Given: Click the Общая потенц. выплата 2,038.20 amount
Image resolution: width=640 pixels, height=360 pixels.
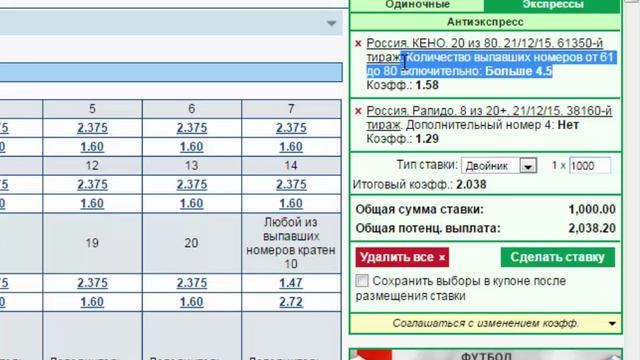Looking at the screenshot, I should (x=592, y=228).
